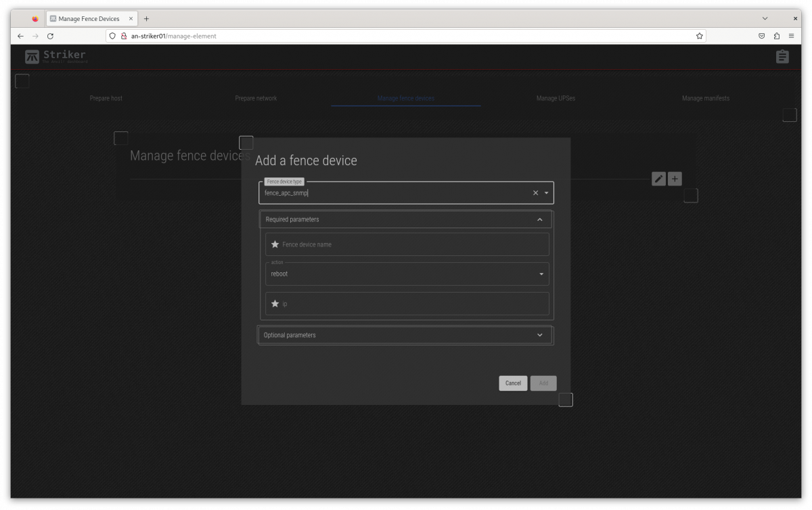Open the browser extensions icon
812x510 pixels.
777,36
